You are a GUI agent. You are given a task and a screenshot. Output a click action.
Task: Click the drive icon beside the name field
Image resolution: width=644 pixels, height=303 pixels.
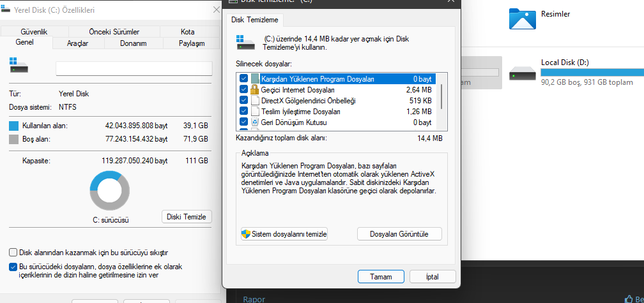19,65
